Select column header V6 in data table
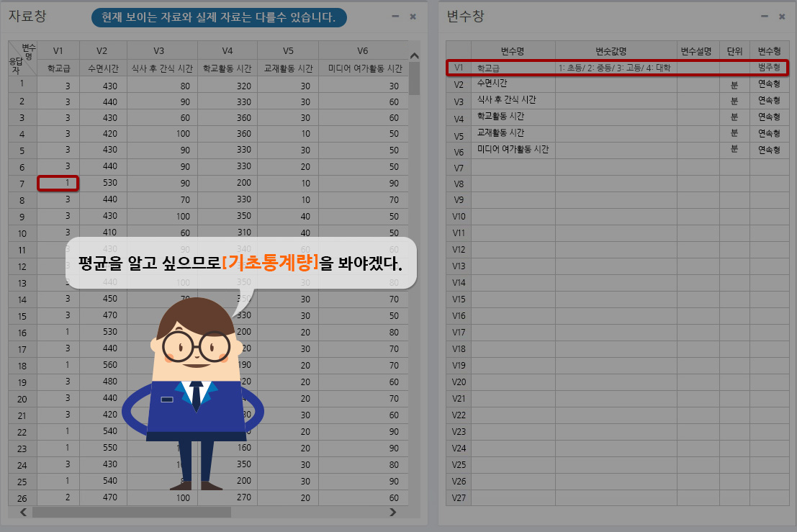 pos(363,51)
